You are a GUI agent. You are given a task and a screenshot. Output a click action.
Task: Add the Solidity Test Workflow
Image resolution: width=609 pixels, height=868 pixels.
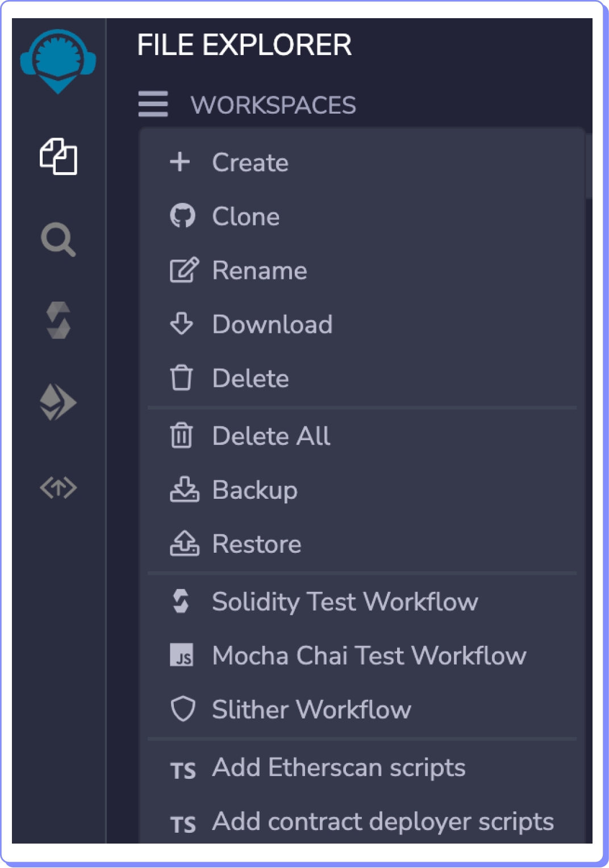point(344,602)
